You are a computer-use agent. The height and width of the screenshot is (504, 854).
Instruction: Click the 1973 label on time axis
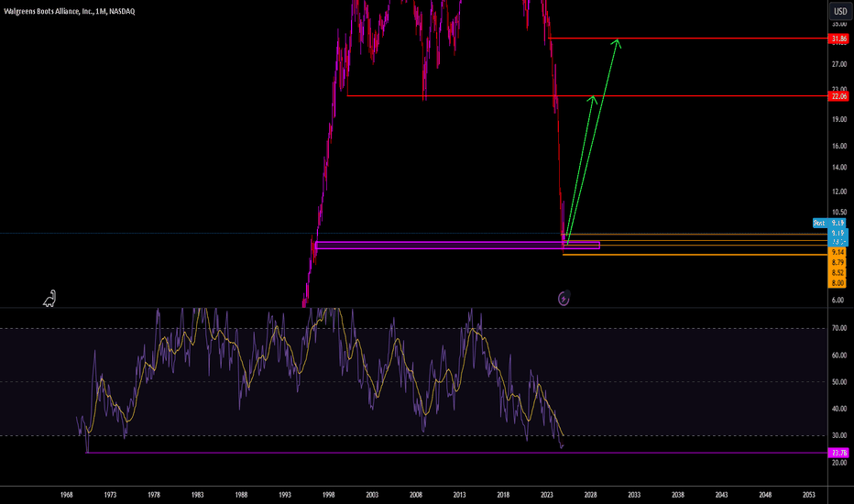pos(110,495)
